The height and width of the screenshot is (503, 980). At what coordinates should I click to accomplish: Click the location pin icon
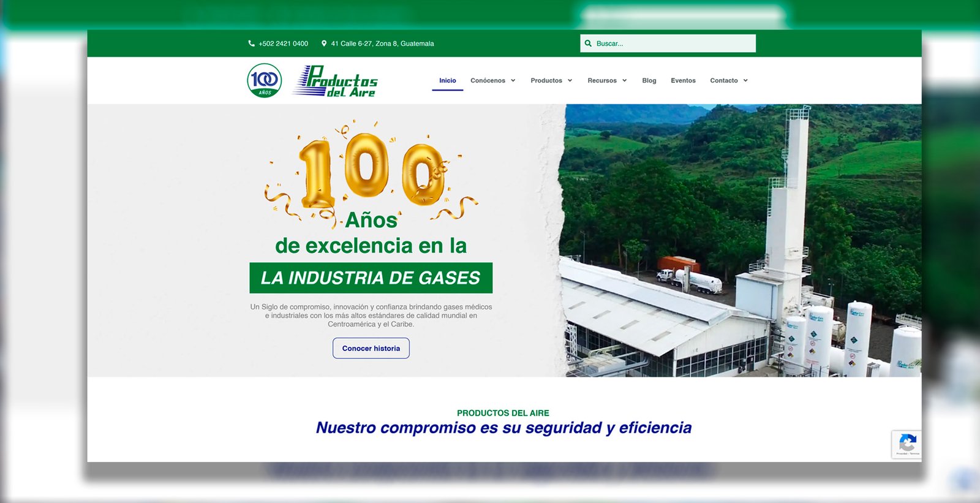tap(324, 43)
